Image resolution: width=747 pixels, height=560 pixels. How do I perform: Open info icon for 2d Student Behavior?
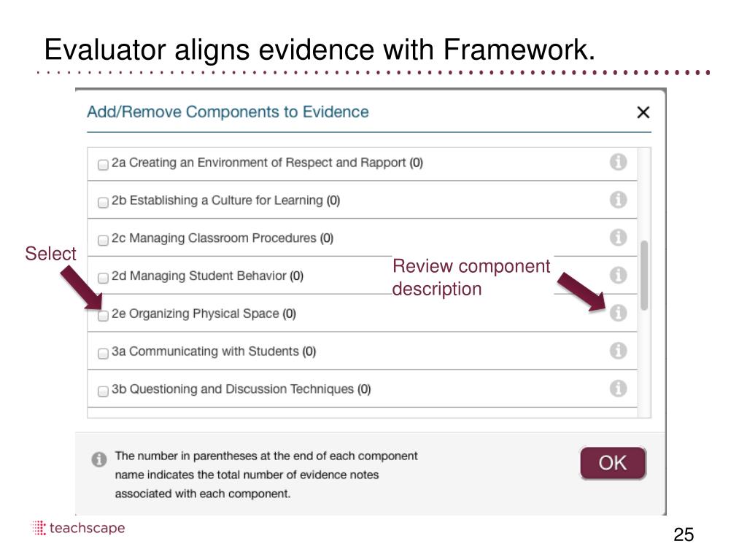tap(618, 276)
